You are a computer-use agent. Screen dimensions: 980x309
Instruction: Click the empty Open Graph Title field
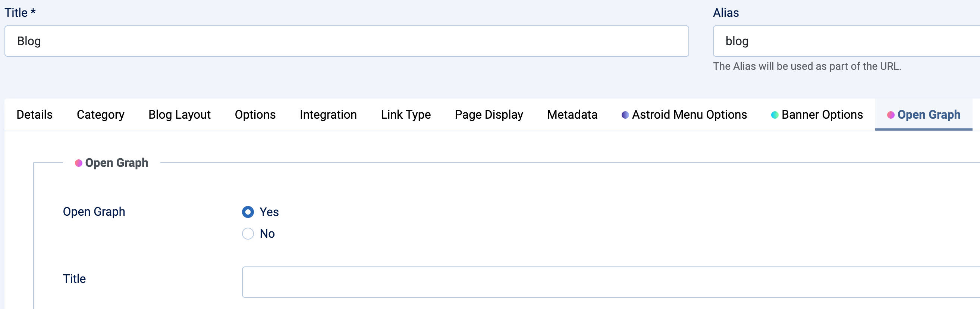pos(610,282)
